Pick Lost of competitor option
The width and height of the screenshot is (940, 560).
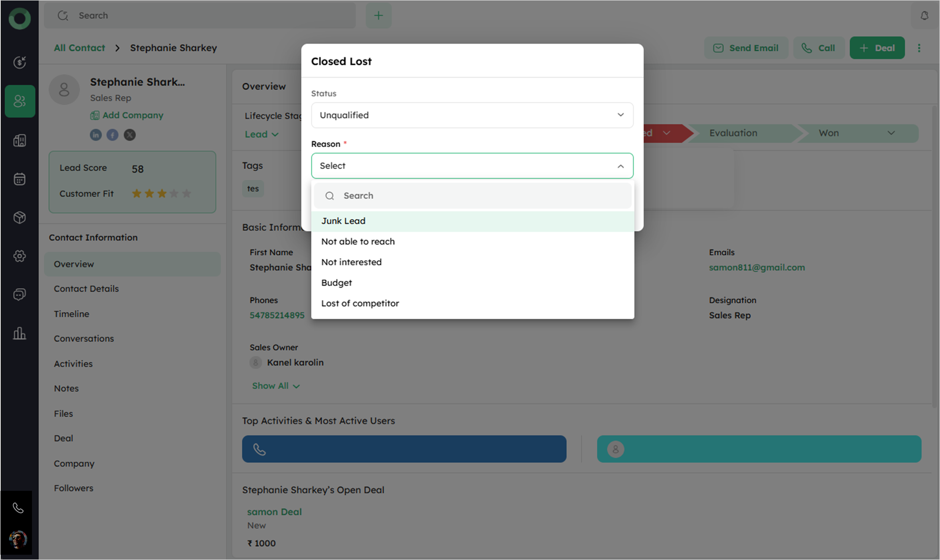pyautogui.click(x=360, y=303)
